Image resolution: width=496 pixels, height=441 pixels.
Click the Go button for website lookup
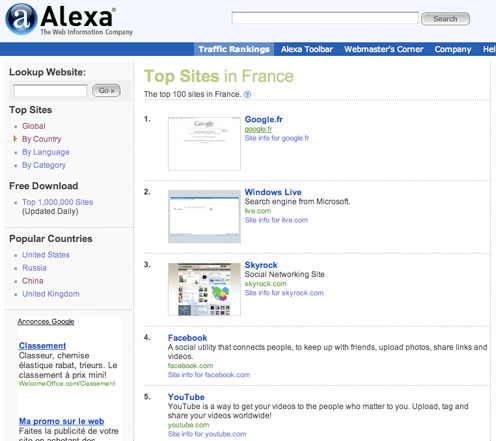click(106, 90)
